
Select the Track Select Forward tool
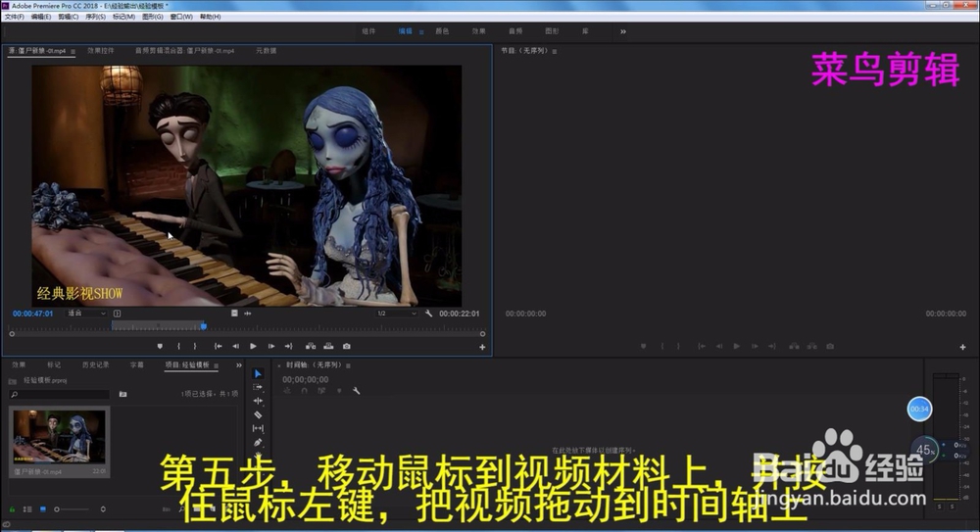click(x=258, y=388)
